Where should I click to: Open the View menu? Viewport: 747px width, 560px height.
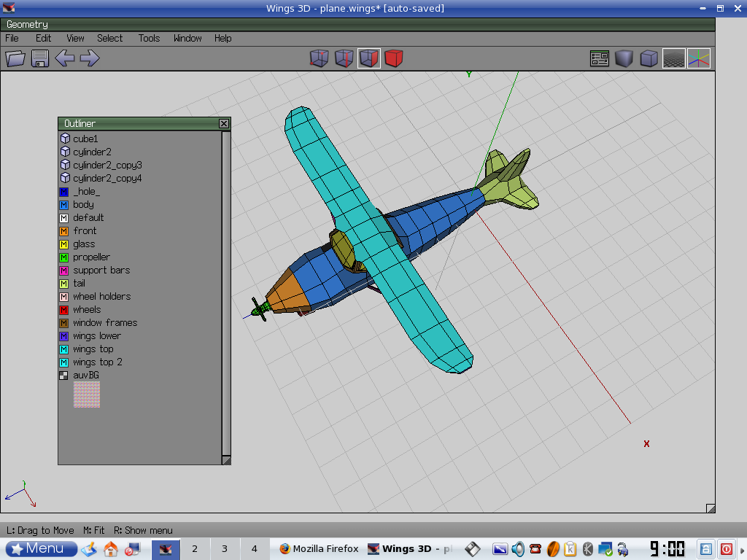(x=75, y=38)
